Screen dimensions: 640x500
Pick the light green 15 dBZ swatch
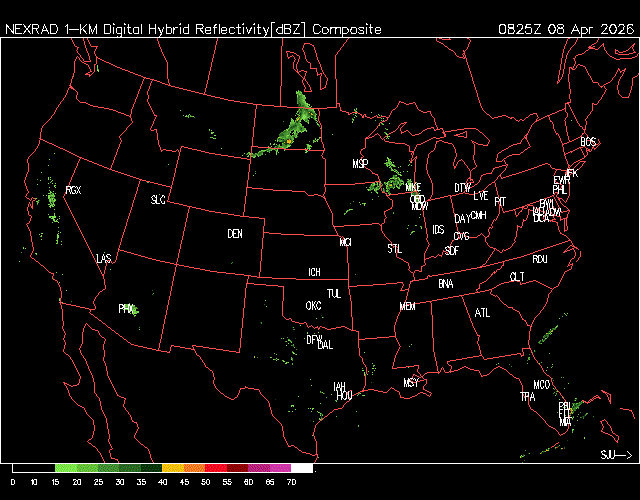(x=66, y=468)
